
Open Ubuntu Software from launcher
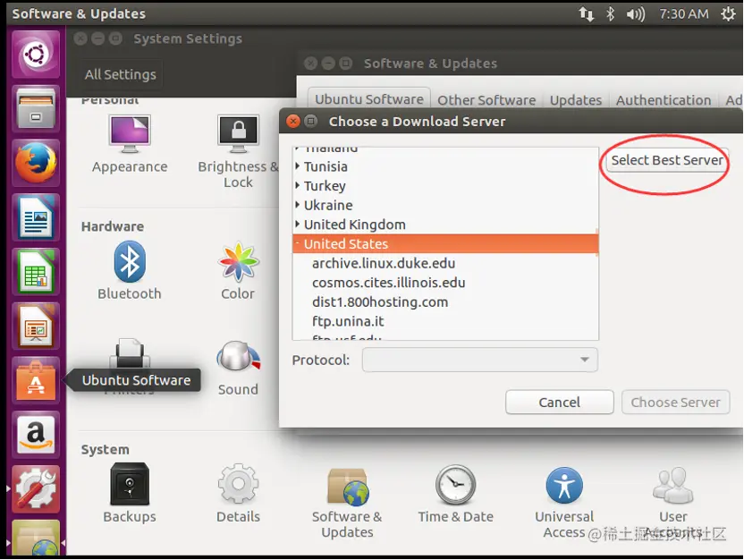(x=36, y=380)
